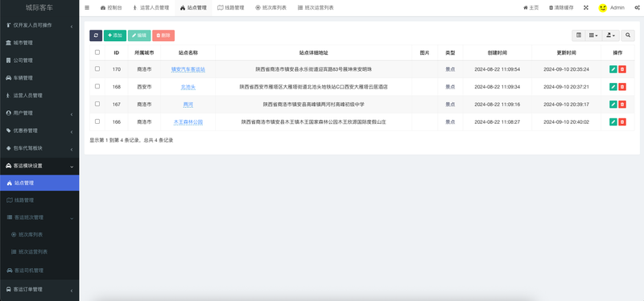Open the fullscreen toggle icon
The image size is (644, 301).
[586, 8]
